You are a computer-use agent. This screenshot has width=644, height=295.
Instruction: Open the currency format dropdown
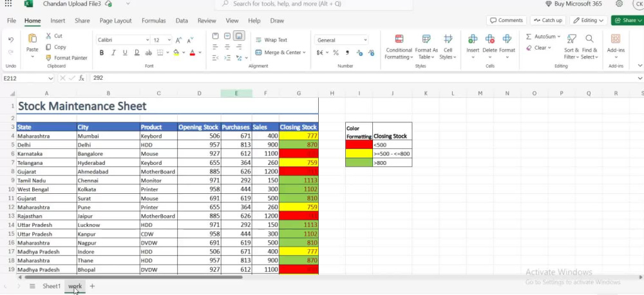327,53
